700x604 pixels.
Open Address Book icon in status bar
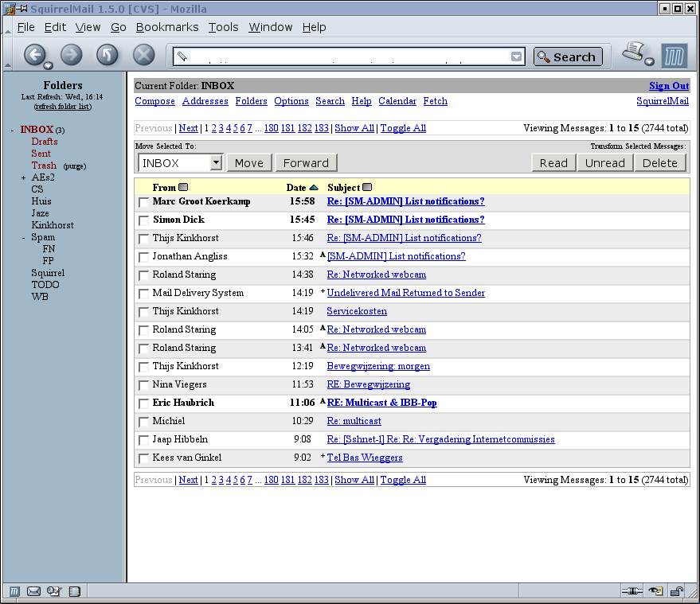click(75, 591)
